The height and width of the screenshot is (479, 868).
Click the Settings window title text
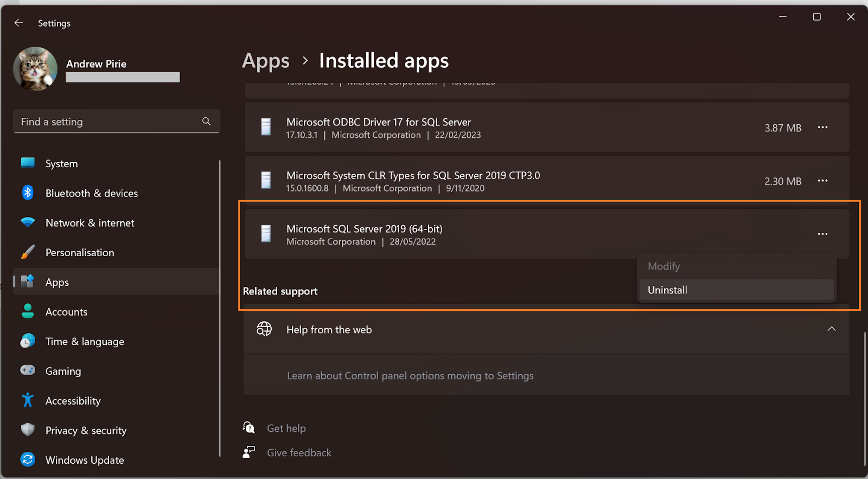(x=54, y=23)
